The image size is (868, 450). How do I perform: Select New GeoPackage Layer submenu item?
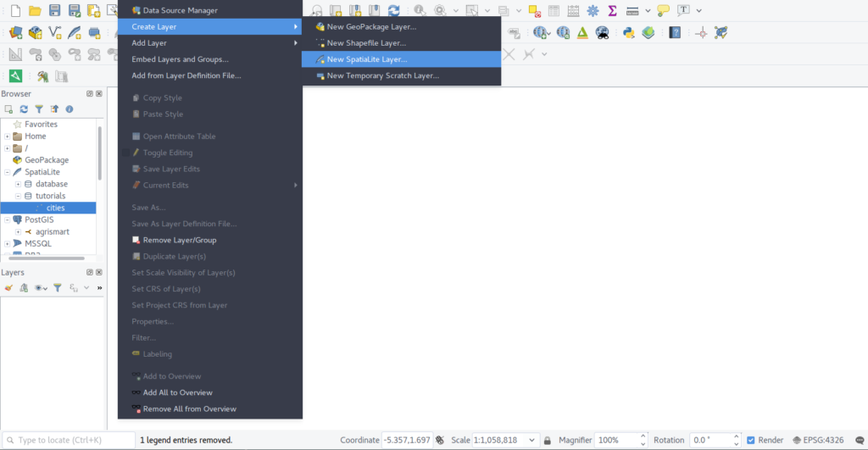click(x=401, y=26)
